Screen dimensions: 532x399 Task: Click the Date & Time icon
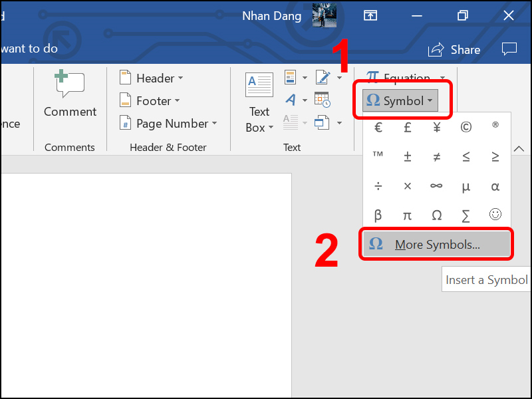click(322, 100)
